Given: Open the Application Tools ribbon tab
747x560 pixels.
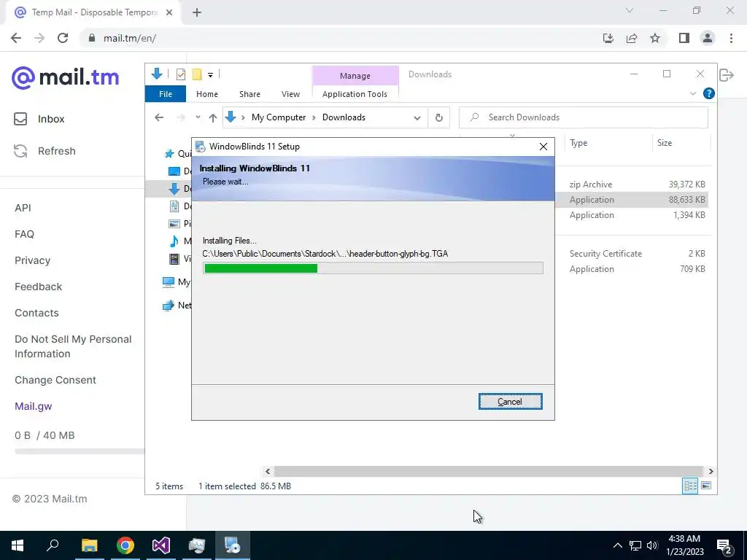Looking at the screenshot, I should pyautogui.click(x=355, y=94).
